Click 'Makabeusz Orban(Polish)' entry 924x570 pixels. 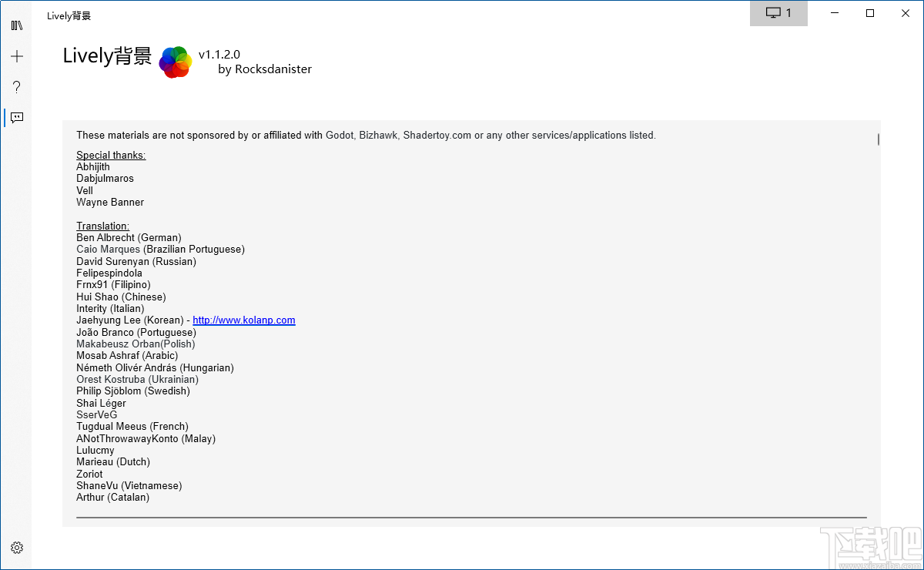tap(136, 344)
